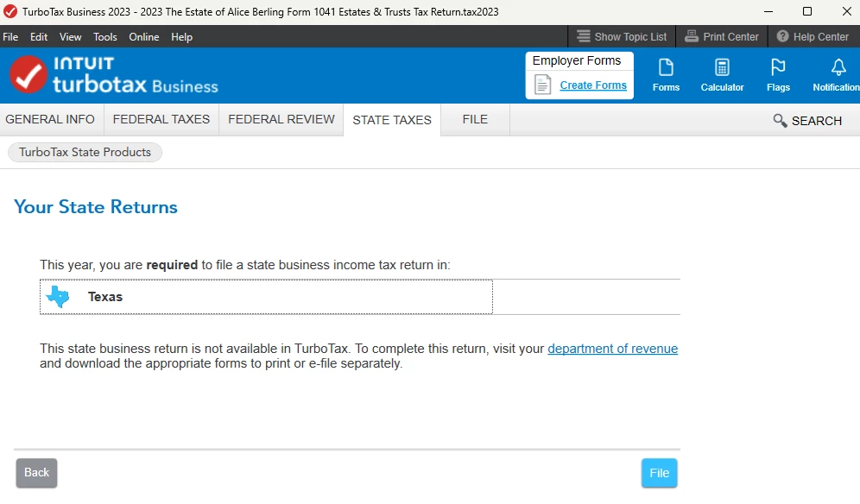Switch to the Federal Taxes tab
Image resolution: width=860 pixels, height=504 pixels.
[161, 120]
